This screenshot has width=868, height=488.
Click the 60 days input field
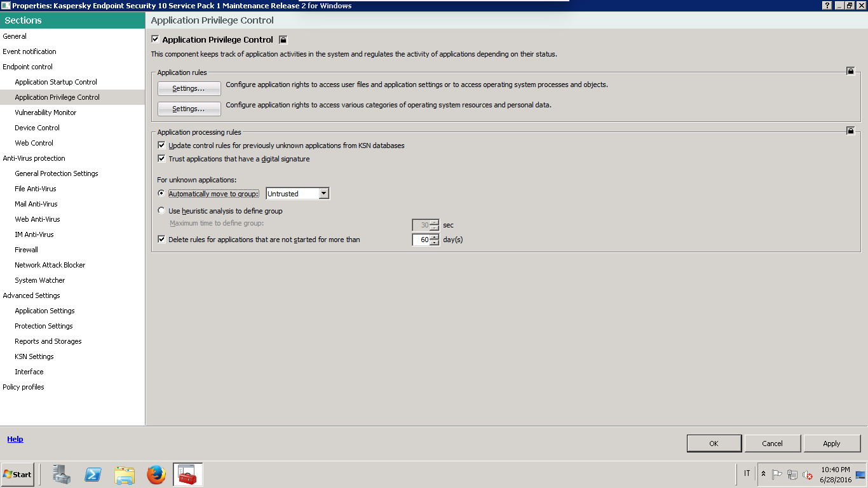pyautogui.click(x=421, y=240)
